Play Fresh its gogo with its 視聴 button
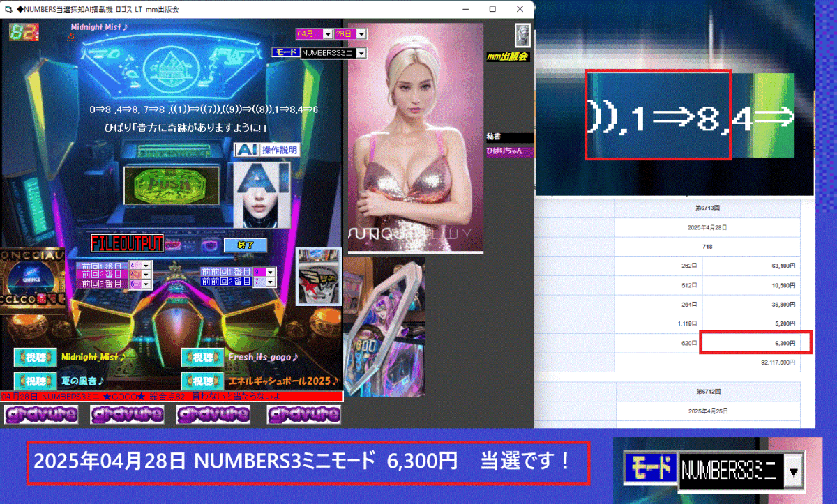The width and height of the screenshot is (837, 504). tap(203, 357)
